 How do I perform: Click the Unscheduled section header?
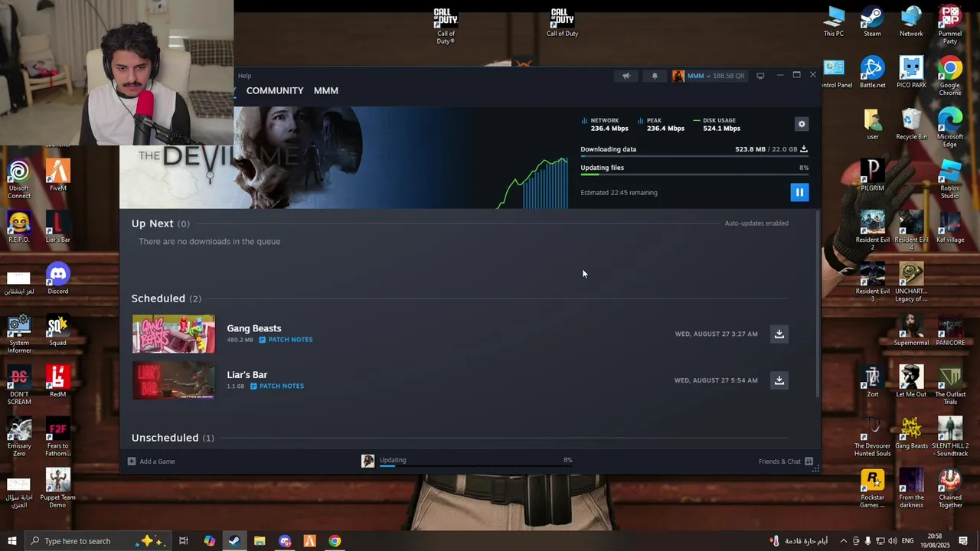pyautogui.click(x=172, y=438)
